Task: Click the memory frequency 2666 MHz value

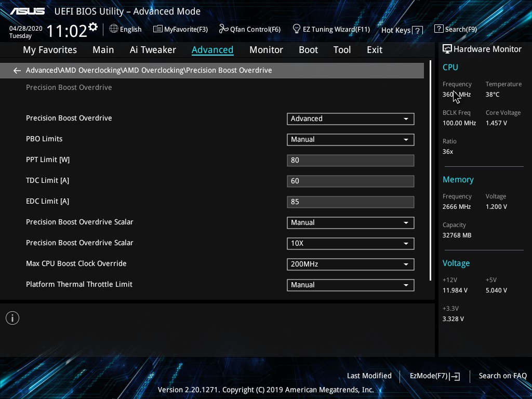Action: pyautogui.click(x=456, y=207)
